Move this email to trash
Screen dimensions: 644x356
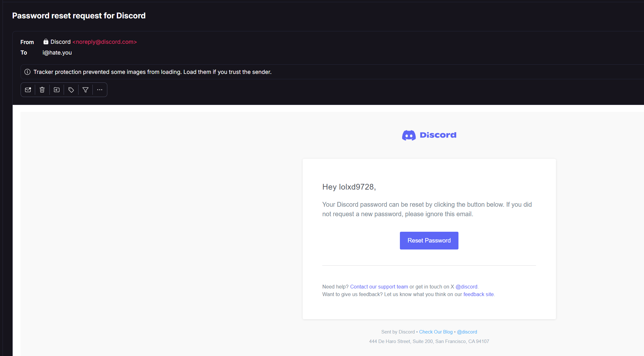[42, 90]
